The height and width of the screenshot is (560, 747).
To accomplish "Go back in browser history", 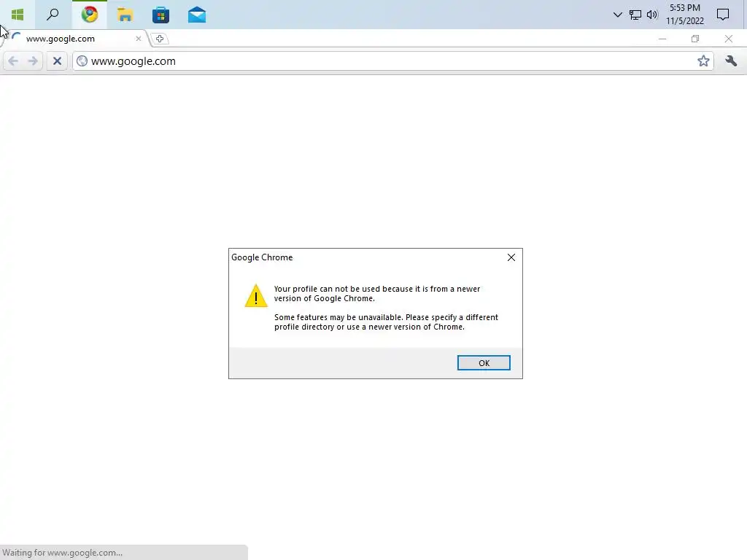I will (13, 61).
